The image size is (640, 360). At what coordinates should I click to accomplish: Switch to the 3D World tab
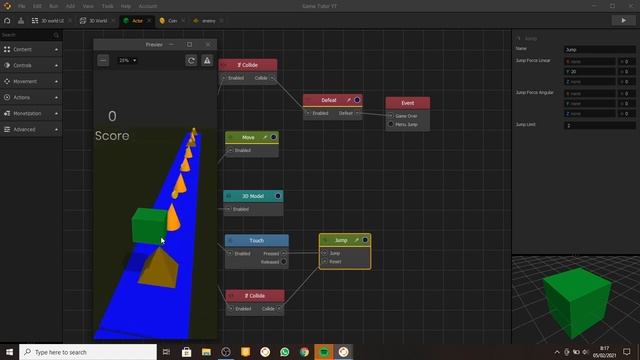97,20
